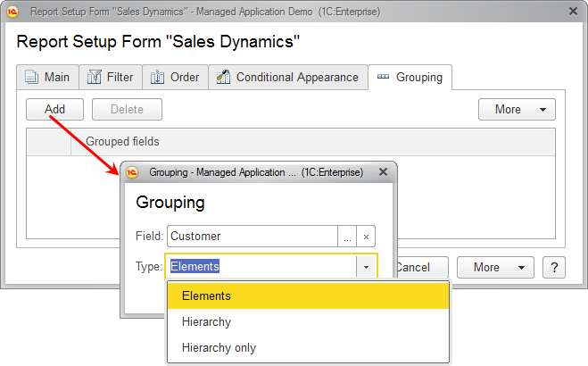
Task: Click the 1C logo in main title bar
Action: click(12, 12)
